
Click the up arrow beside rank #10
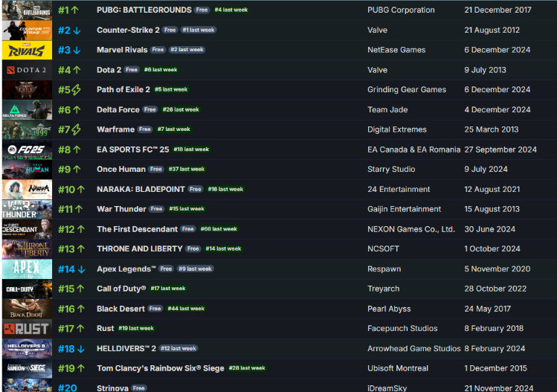pos(81,190)
